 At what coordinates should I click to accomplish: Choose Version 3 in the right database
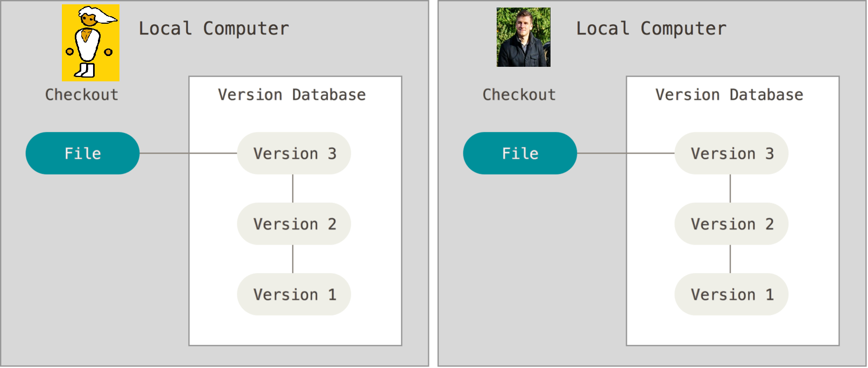tap(731, 154)
